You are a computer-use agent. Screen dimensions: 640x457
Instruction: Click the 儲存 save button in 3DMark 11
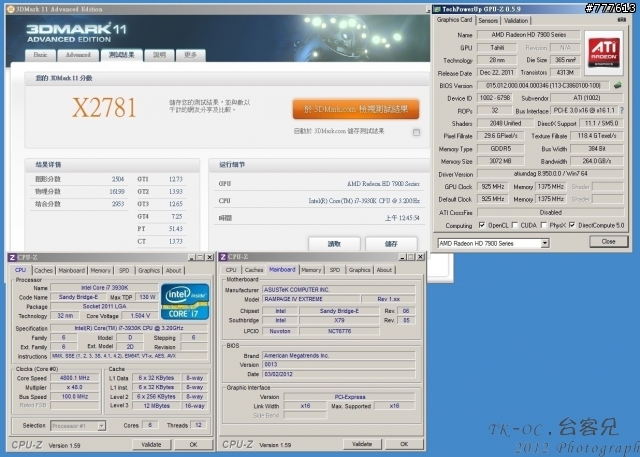point(391,244)
